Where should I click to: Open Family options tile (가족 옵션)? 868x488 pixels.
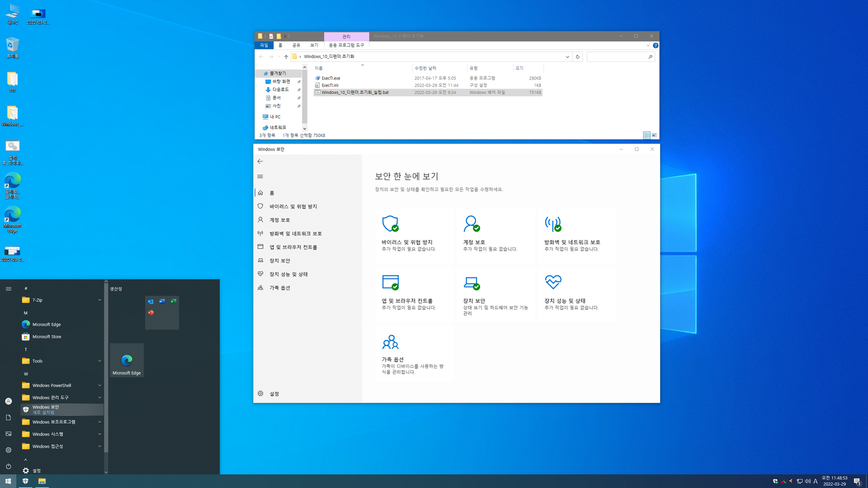tap(415, 353)
